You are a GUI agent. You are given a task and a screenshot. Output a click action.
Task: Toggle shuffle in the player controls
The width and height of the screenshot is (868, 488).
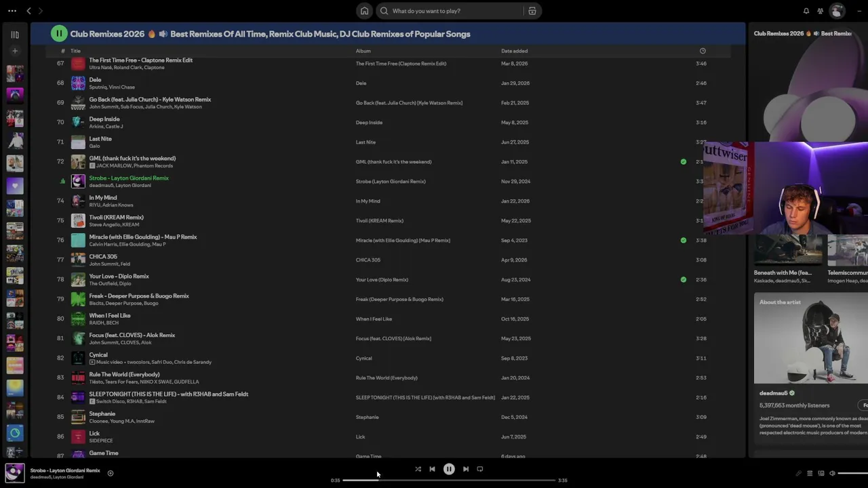point(418,469)
